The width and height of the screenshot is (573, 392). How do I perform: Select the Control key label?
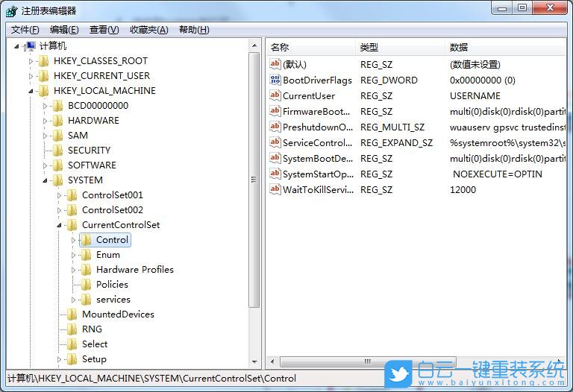pos(112,240)
